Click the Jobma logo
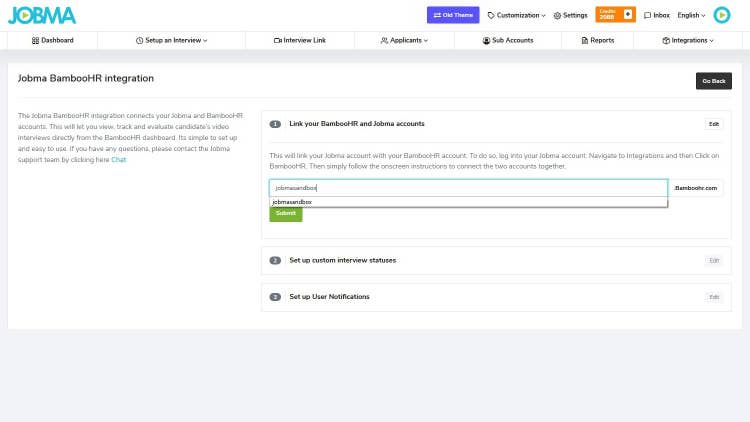The height and width of the screenshot is (422, 750). [x=42, y=15]
